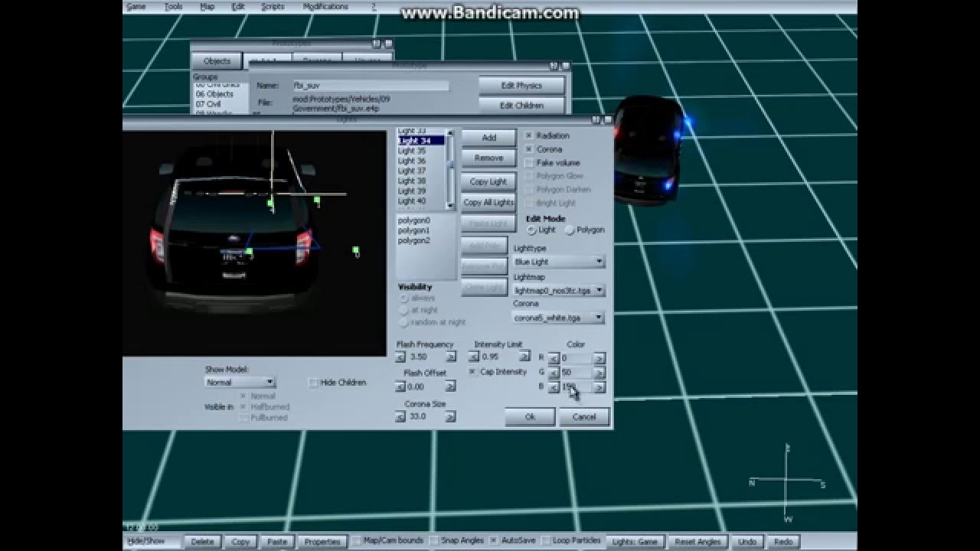Toggle the Cap Intensity checkbox
This screenshot has width=980, height=551.
click(473, 372)
